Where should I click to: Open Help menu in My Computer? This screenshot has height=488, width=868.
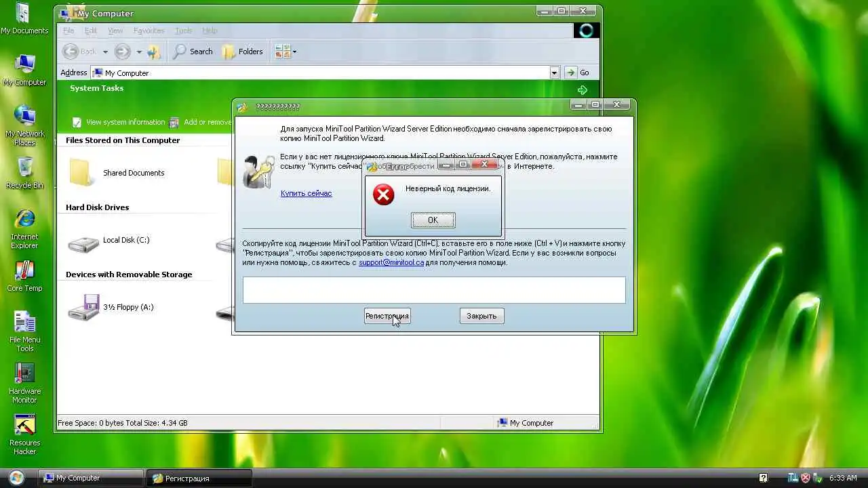point(210,30)
